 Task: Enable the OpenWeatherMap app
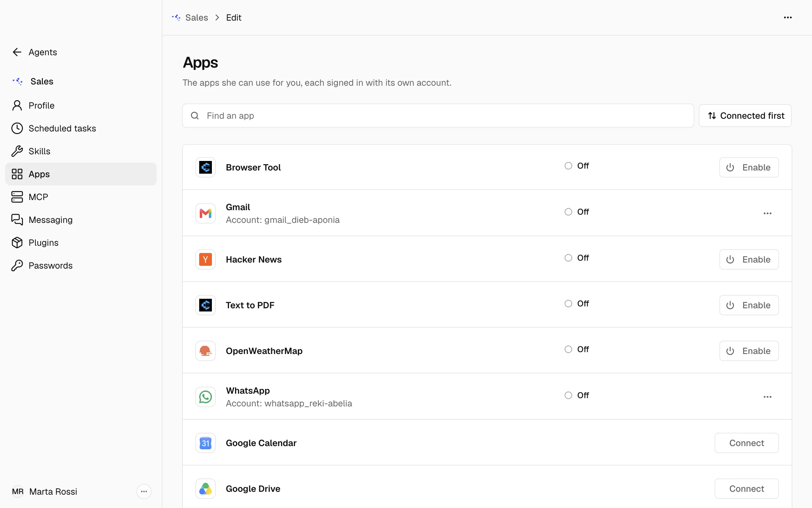(749, 351)
